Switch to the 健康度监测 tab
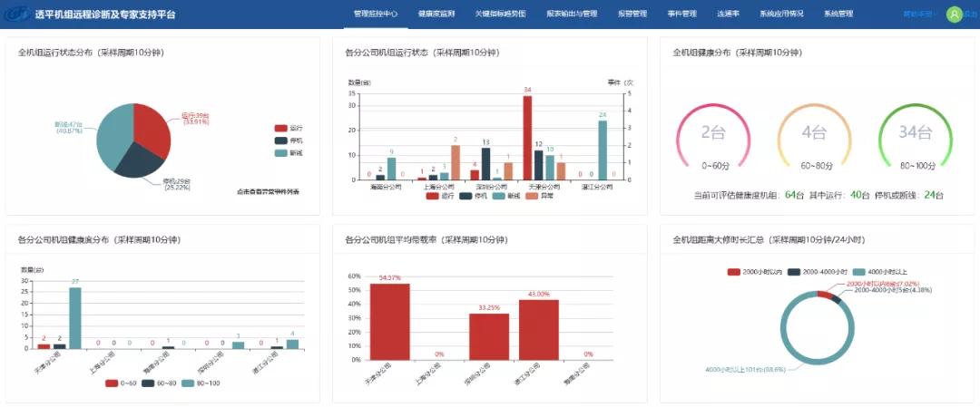 (x=436, y=15)
